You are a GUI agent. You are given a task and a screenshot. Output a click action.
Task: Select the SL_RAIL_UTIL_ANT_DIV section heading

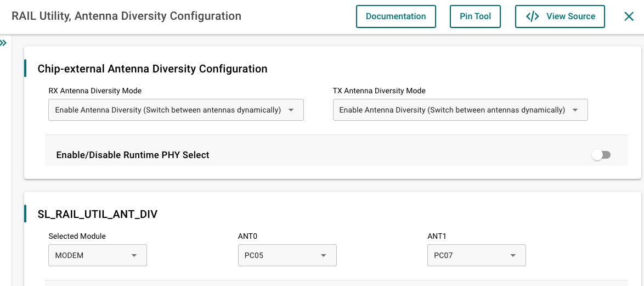pyautogui.click(x=97, y=214)
